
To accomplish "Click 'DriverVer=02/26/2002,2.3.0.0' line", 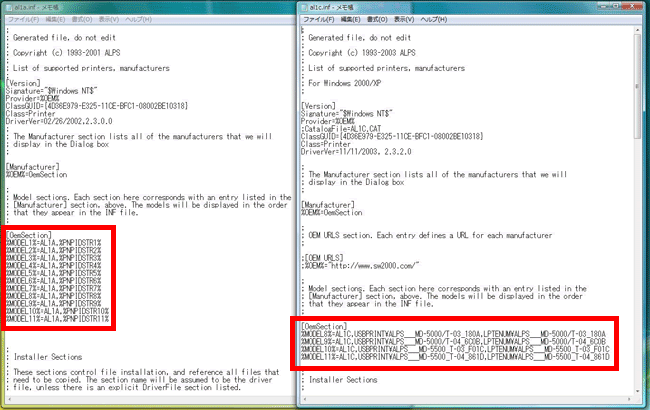I will [x=59, y=121].
